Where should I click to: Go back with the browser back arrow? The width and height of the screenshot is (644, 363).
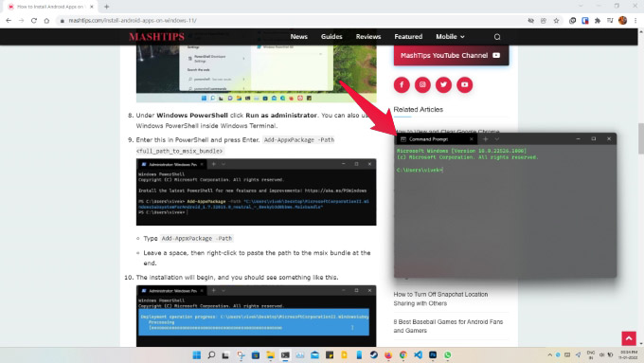click(9, 20)
